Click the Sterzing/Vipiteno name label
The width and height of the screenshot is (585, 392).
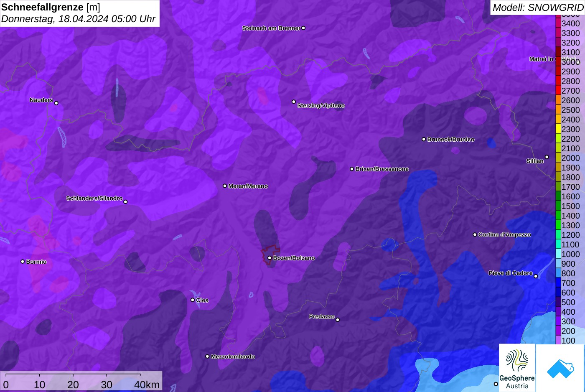point(321,105)
